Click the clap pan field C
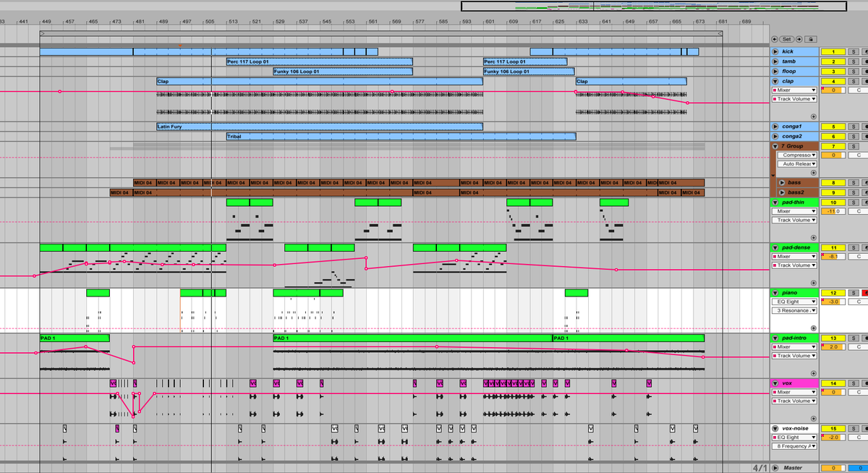This screenshot has height=473, width=868. click(859, 90)
